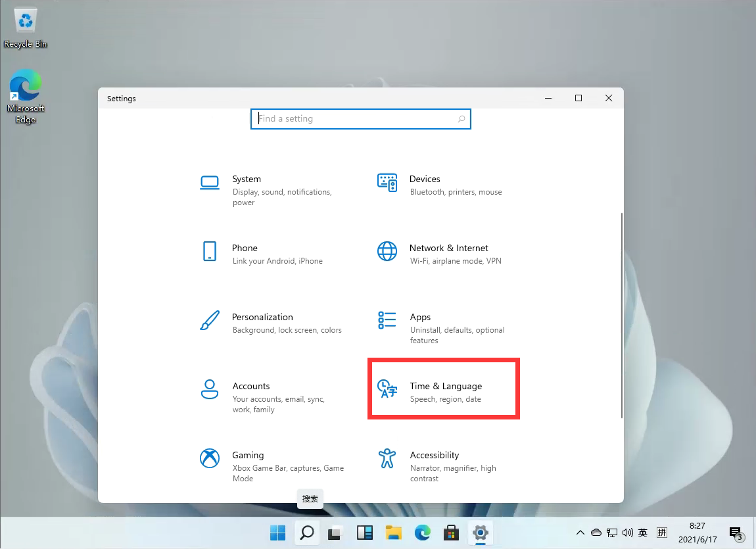
Task: Toggle Pinyin input mode via 拼 indicator
Action: coord(661,533)
